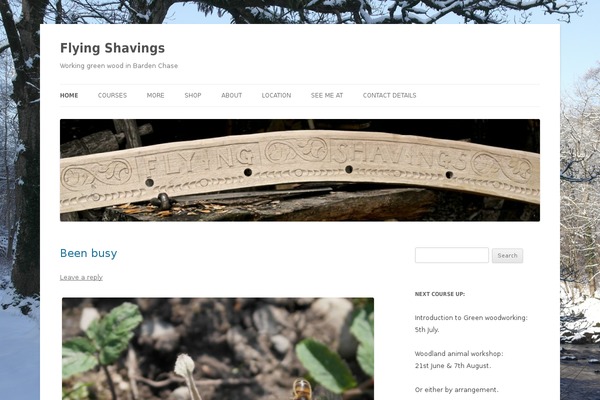Open the See Me At menu
Image resolution: width=600 pixels, height=400 pixels.
(x=327, y=95)
